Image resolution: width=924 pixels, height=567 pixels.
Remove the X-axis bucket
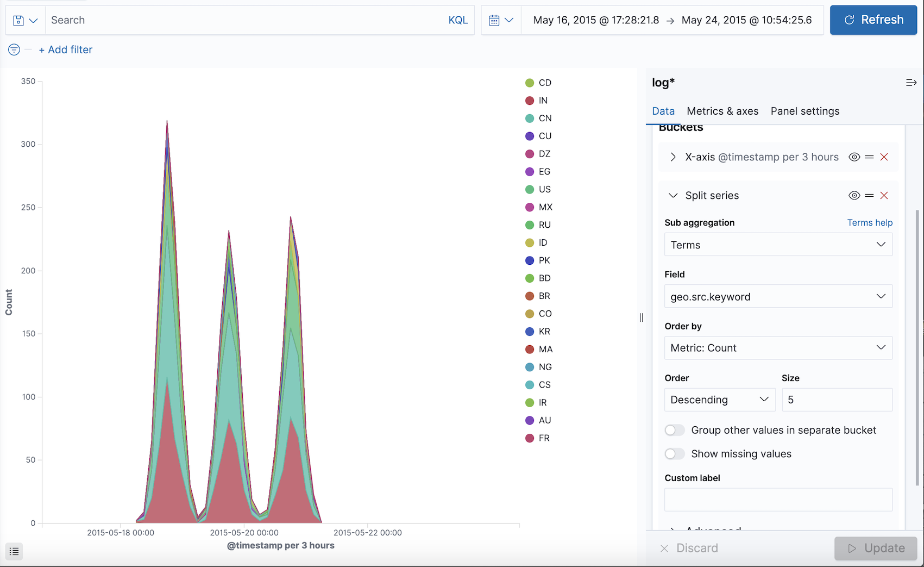point(884,157)
